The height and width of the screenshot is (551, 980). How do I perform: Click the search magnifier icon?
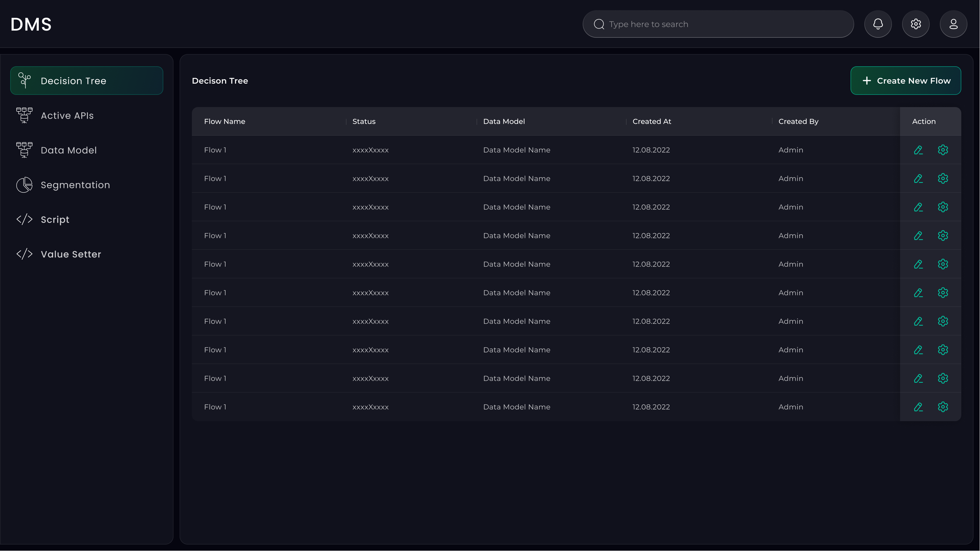click(599, 24)
